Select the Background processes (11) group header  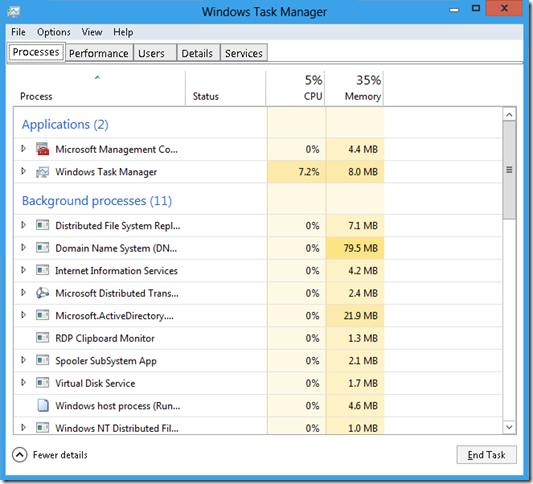tap(97, 201)
